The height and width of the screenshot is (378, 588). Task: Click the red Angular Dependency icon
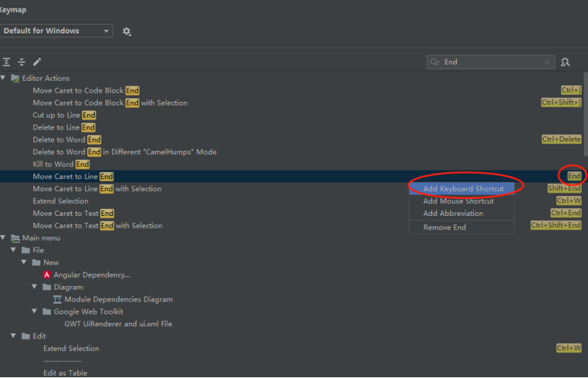[47, 275]
